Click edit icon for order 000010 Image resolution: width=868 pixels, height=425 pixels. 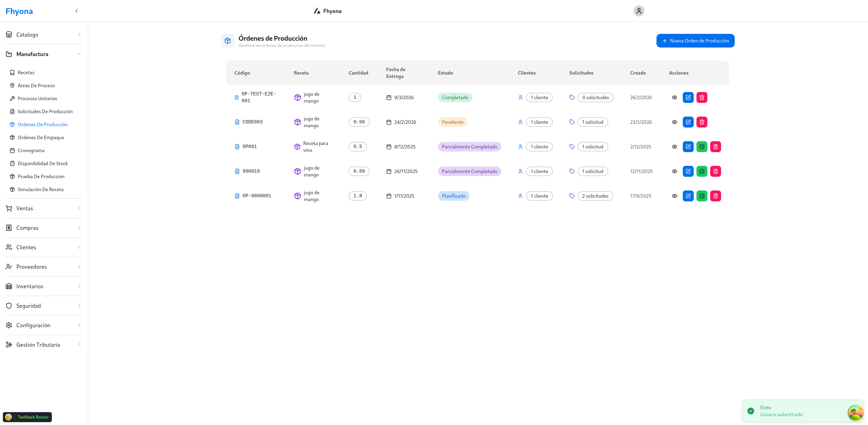click(x=688, y=171)
